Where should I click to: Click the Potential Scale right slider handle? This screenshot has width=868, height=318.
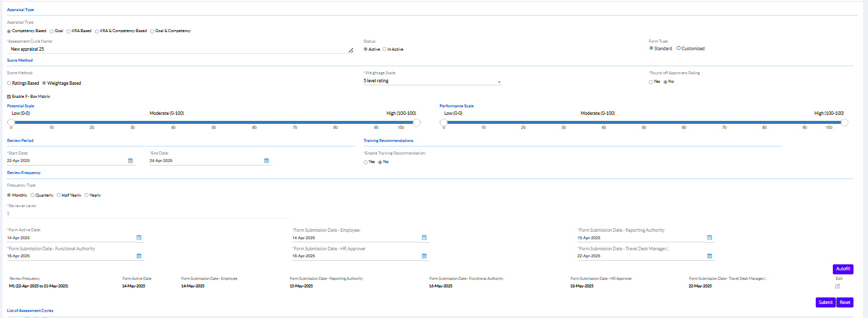416,122
